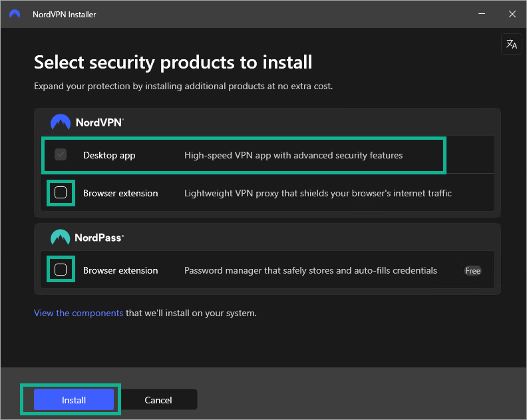Click NordPass's Browser extension label
The height and width of the screenshot is (420, 527).
[120, 270]
